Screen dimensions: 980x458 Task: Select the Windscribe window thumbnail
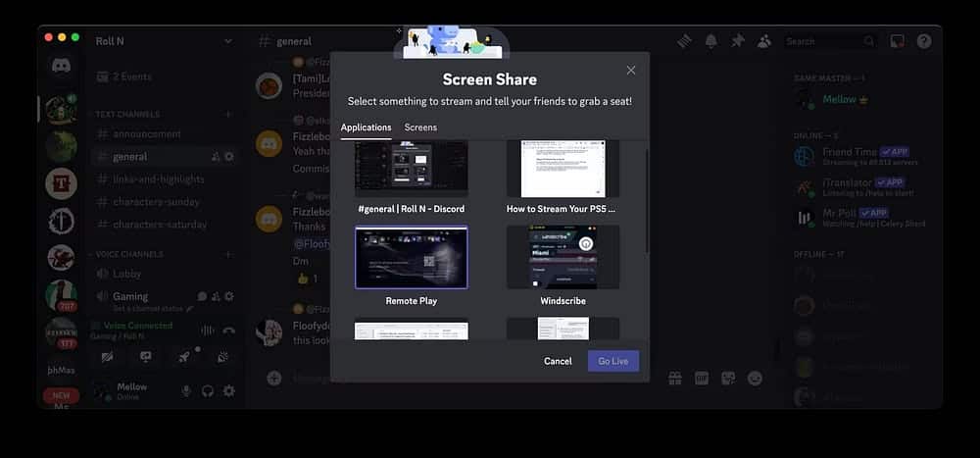[563, 257]
